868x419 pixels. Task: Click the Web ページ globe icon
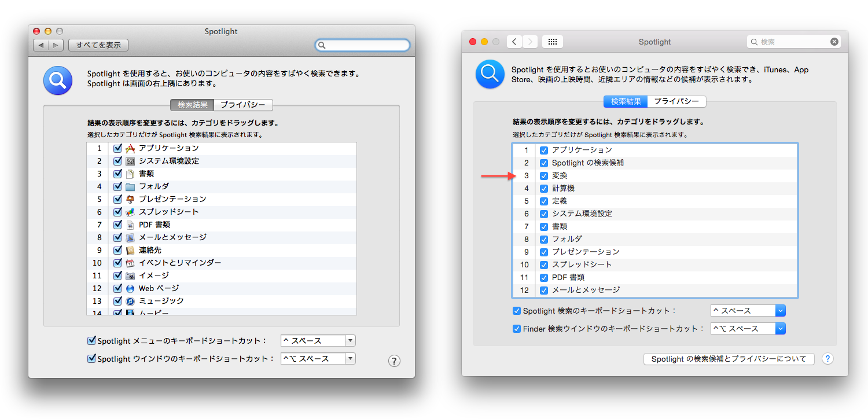(x=130, y=289)
